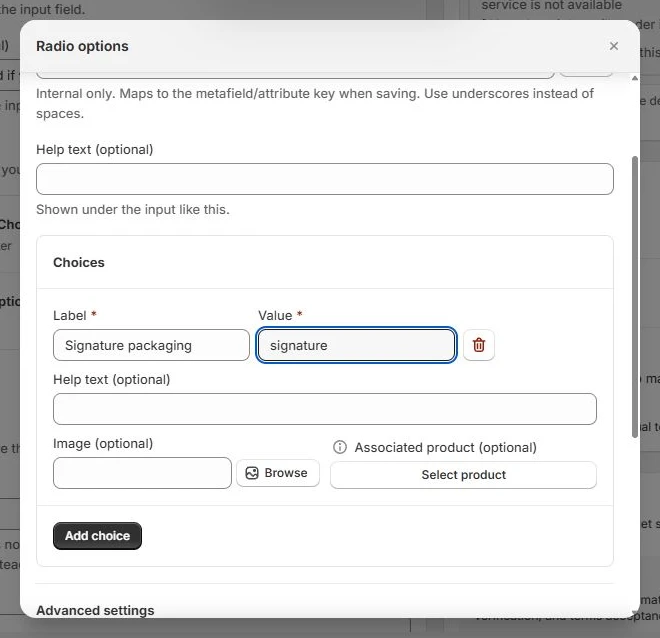Click the Radio options dialog title
The height and width of the screenshot is (638, 660).
click(82, 46)
